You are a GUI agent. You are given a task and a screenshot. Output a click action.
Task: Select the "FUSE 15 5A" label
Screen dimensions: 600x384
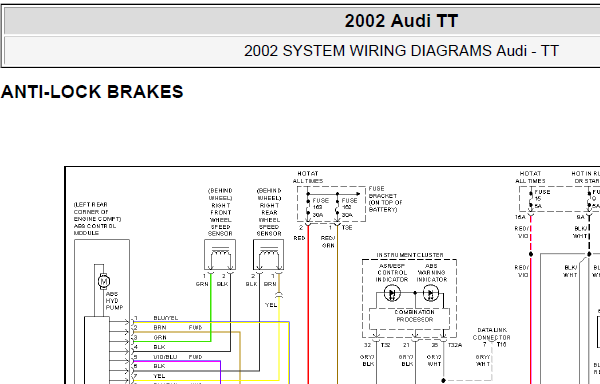coord(542,199)
